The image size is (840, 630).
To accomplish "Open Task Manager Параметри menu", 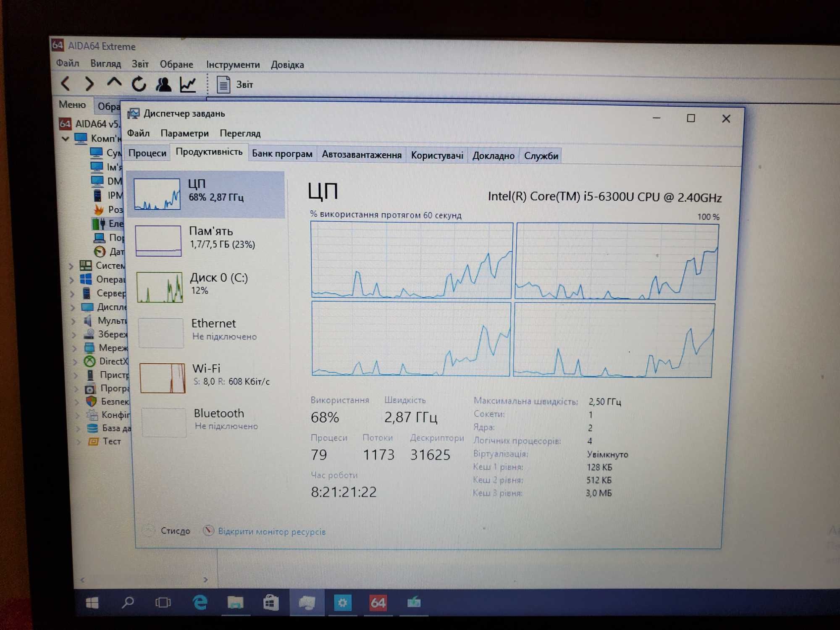I will (x=185, y=134).
